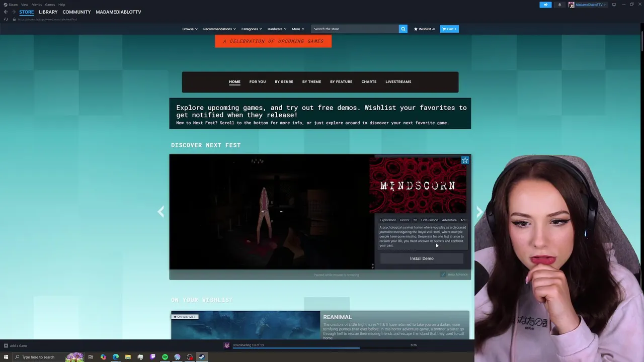The width and height of the screenshot is (644, 362).
Task: Open Task View in the taskbar
Action: [91, 357]
